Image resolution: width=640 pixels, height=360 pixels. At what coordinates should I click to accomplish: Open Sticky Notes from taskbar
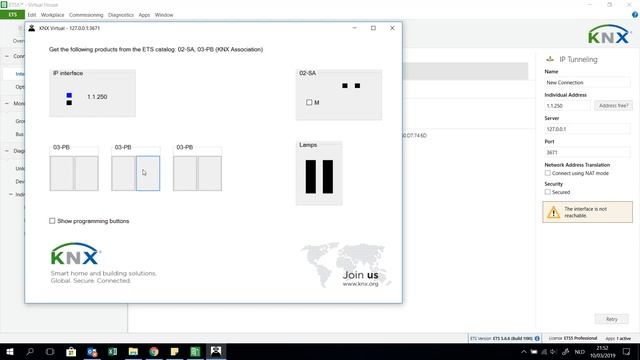[x=175, y=351]
